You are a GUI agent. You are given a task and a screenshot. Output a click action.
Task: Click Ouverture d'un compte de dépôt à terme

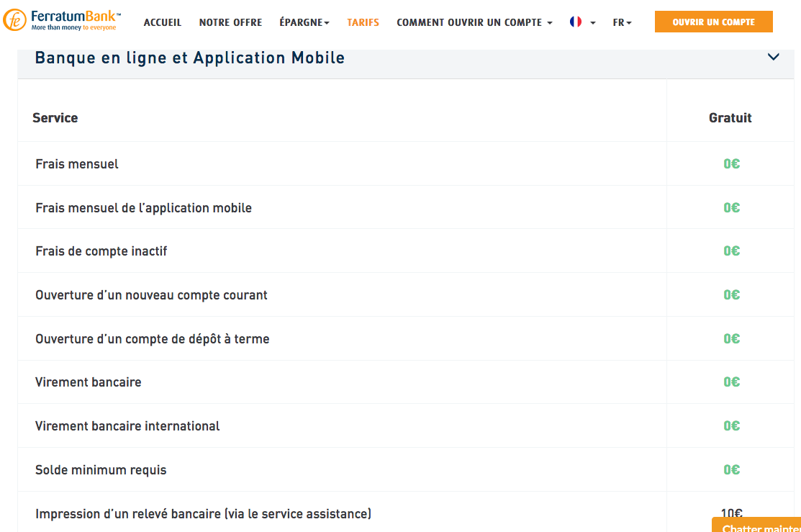(153, 339)
